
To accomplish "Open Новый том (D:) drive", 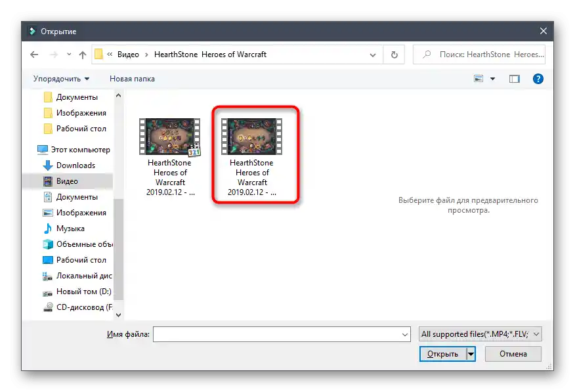I will [x=77, y=292].
